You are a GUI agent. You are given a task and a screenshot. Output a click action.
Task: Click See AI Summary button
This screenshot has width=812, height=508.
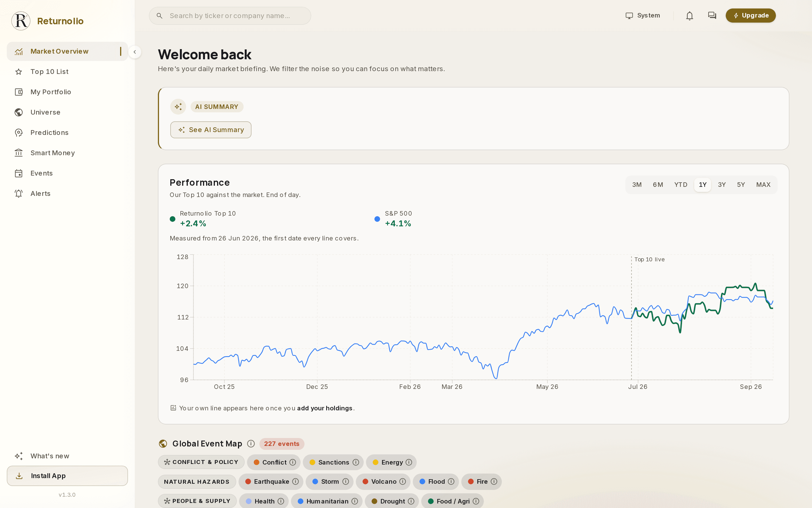click(x=211, y=130)
